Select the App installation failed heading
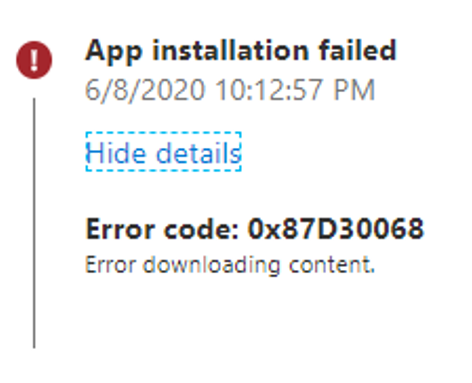 pos(241,51)
